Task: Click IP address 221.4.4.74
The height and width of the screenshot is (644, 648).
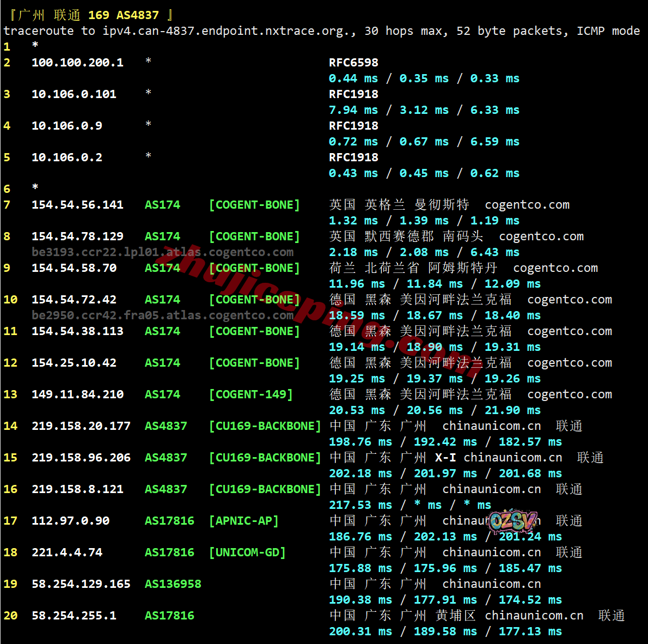Action: pyautogui.click(x=66, y=552)
